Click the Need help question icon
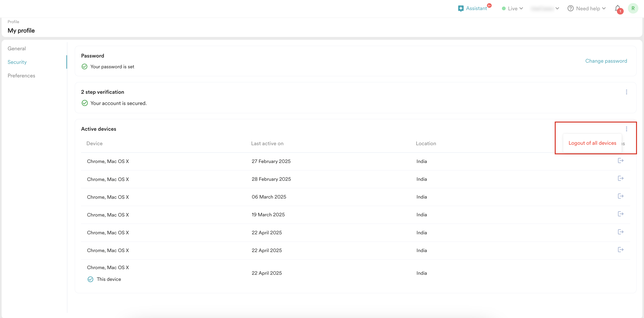 pyautogui.click(x=570, y=8)
